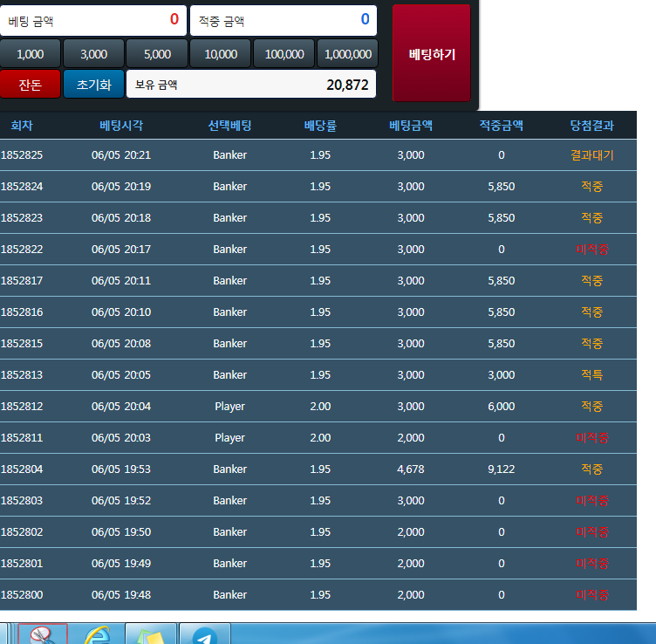The height and width of the screenshot is (644, 656).
Task: Select round number 1852815
Action: 22,343
